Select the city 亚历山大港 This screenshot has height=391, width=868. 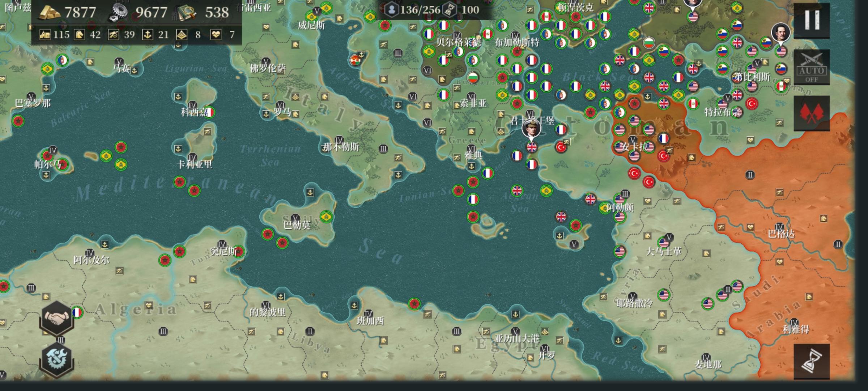click(x=517, y=339)
